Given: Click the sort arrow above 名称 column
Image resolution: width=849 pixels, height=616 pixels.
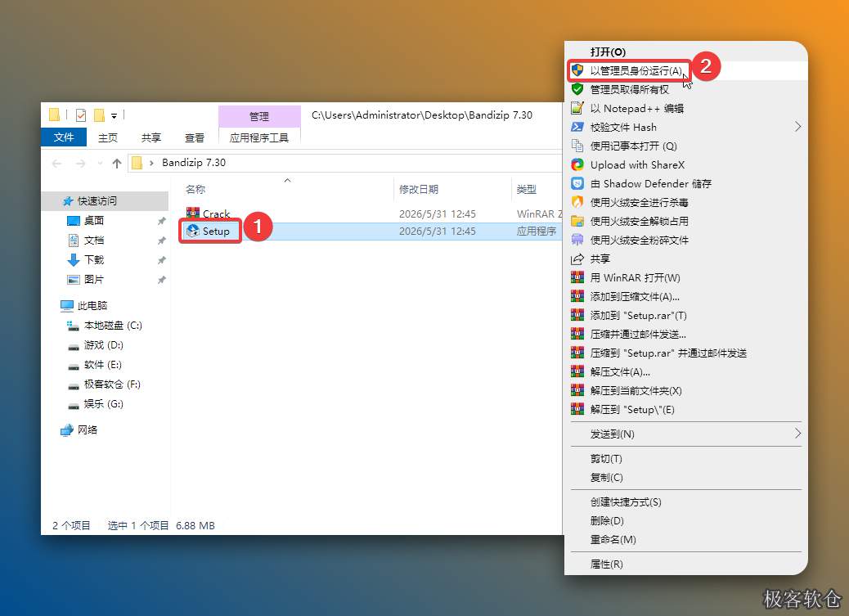Looking at the screenshot, I should pos(288,180).
